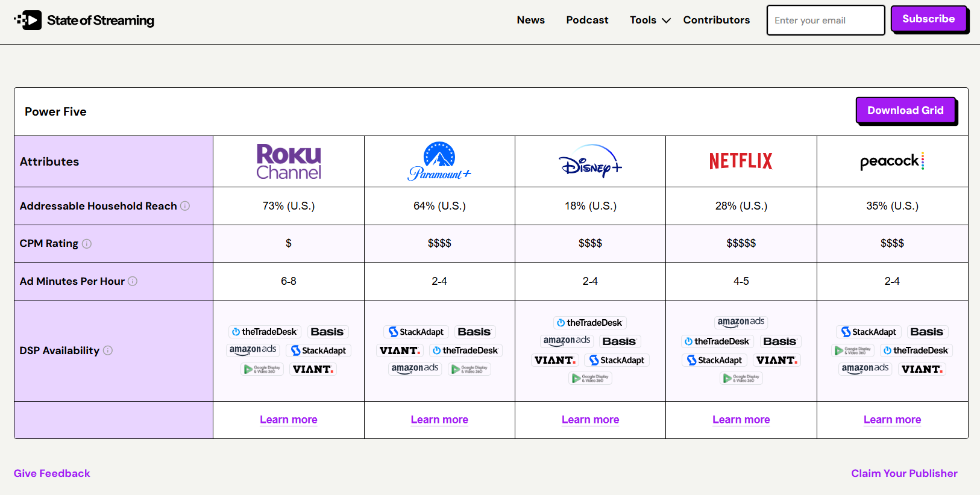
Task: Click the Peacock logo
Action: (x=892, y=161)
